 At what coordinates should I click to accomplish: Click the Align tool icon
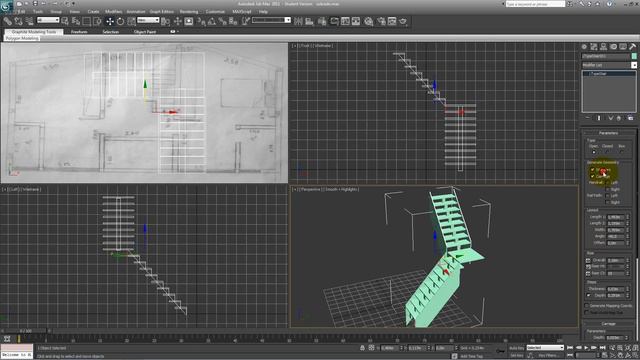pos(309,21)
